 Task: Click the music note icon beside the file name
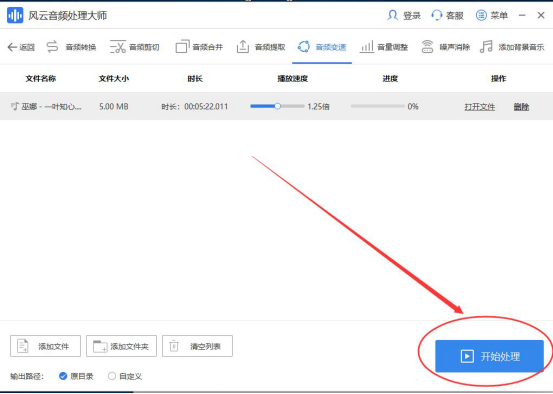click(x=14, y=106)
